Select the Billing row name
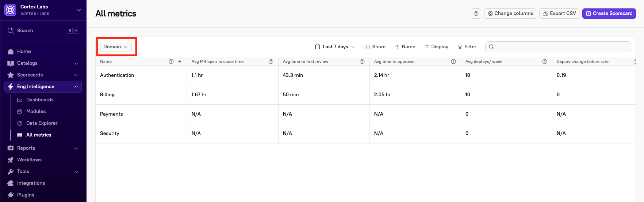The height and width of the screenshot is (202, 644). click(107, 95)
